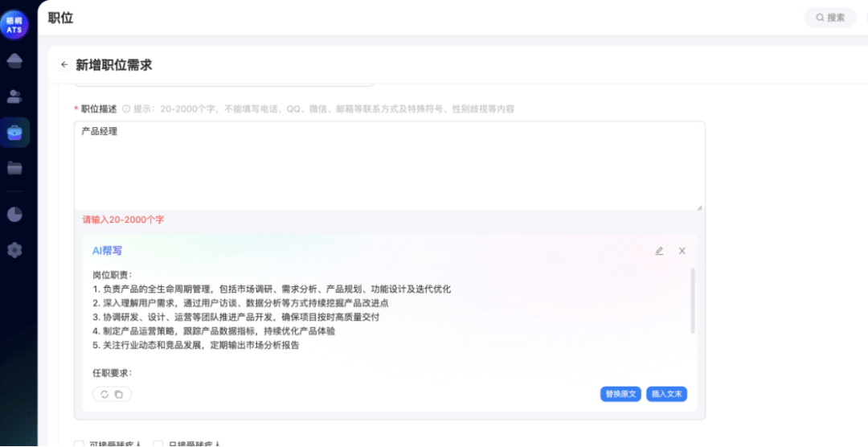The width and height of the screenshot is (868, 447).
Task: Open the pie chart reports icon
Action: click(x=14, y=215)
